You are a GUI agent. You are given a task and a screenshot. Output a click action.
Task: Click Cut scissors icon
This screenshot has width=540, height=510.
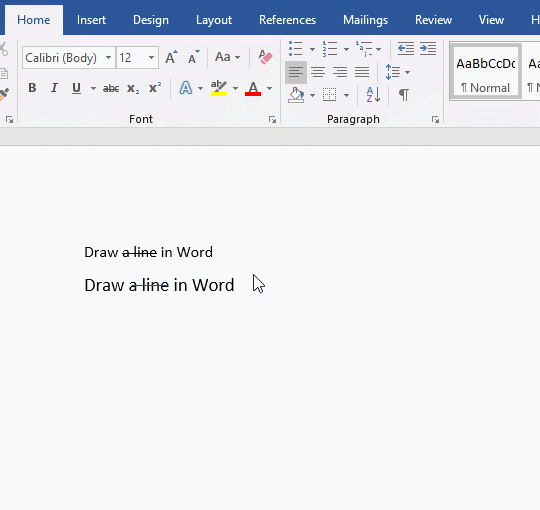3,49
